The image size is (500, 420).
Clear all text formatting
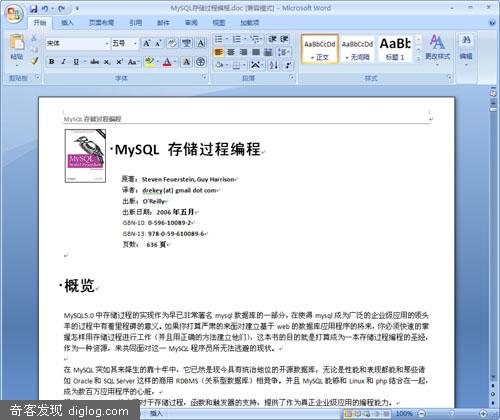pyautogui.click(x=172, y=43)
